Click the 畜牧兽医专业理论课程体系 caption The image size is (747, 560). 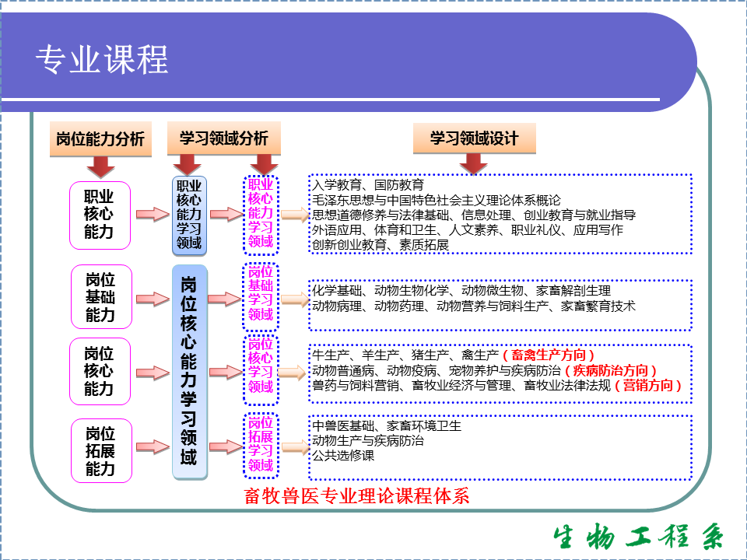click(357, 496)
